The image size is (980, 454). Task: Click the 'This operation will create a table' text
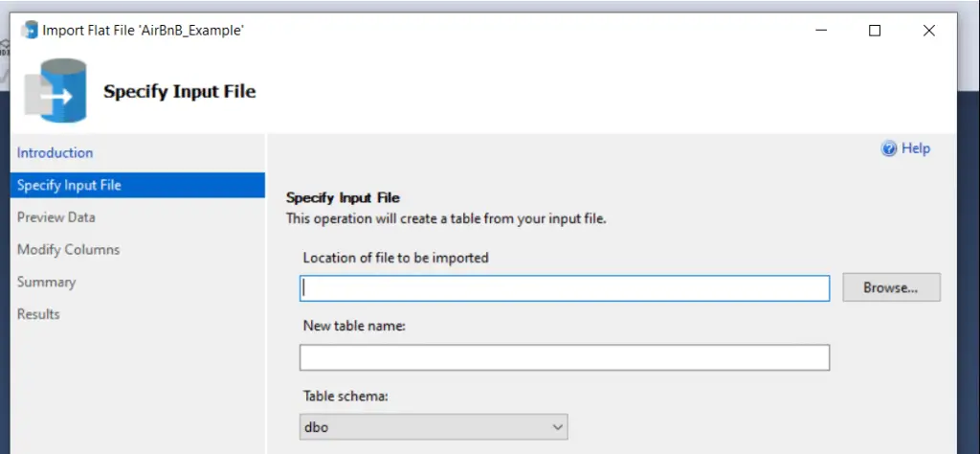[x=446, y=219]
